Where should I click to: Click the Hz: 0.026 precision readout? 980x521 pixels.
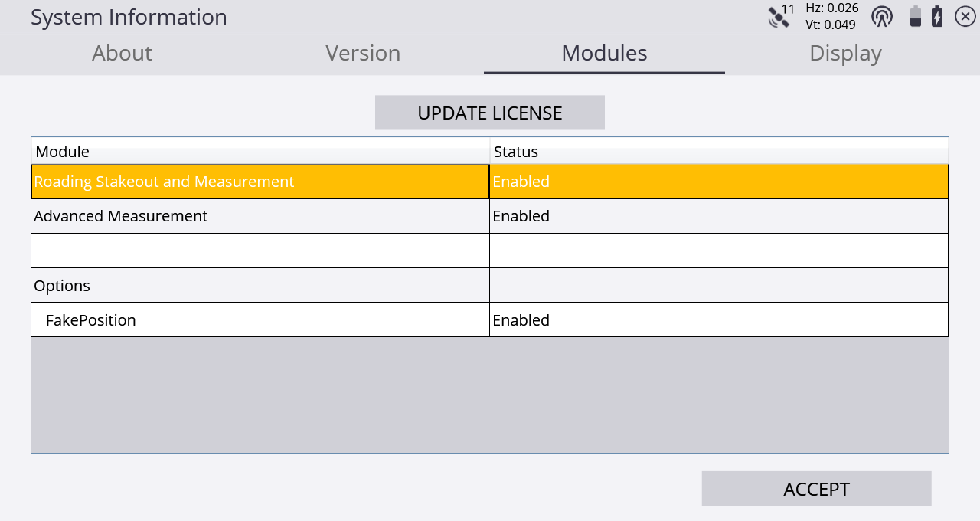click(x=832, y=8)
